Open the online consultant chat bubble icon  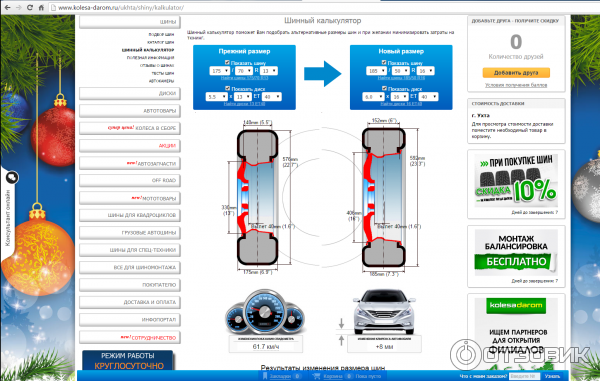(x=12, y=177)
